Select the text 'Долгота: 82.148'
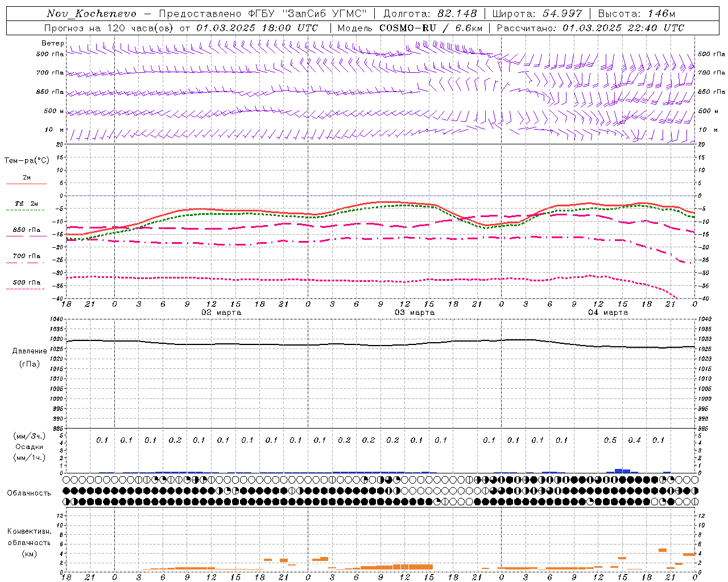The height and width of the screenshot is (582, 728). click(x=430, y=14)
